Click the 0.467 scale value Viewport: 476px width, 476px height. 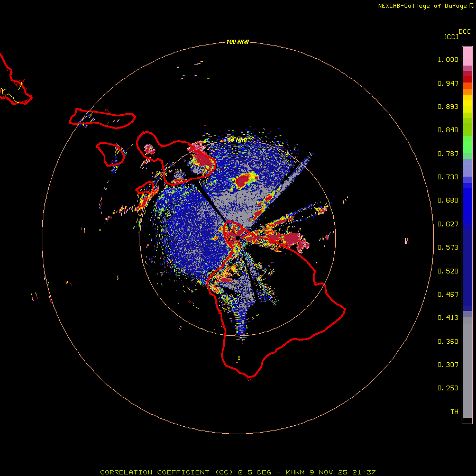tap(448, 295)
